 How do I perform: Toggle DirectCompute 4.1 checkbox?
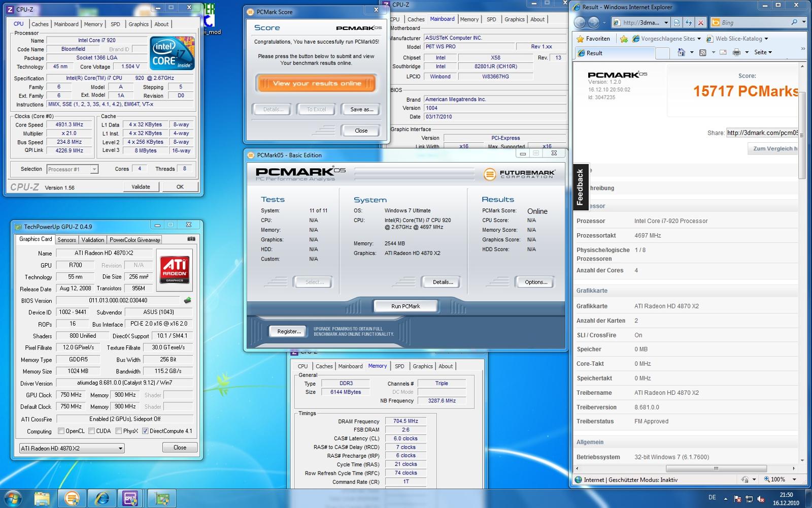[145, 431]
